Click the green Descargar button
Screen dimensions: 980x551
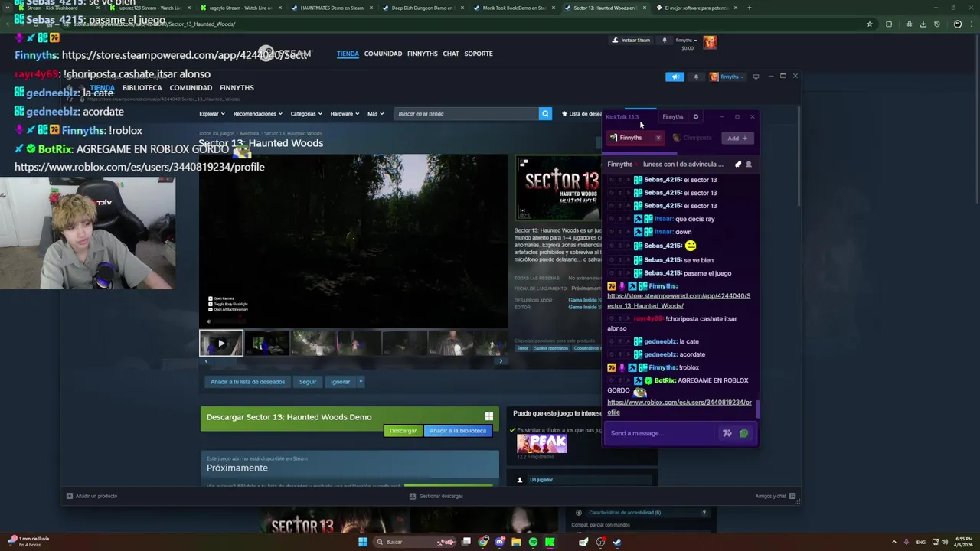pos(403,431)
